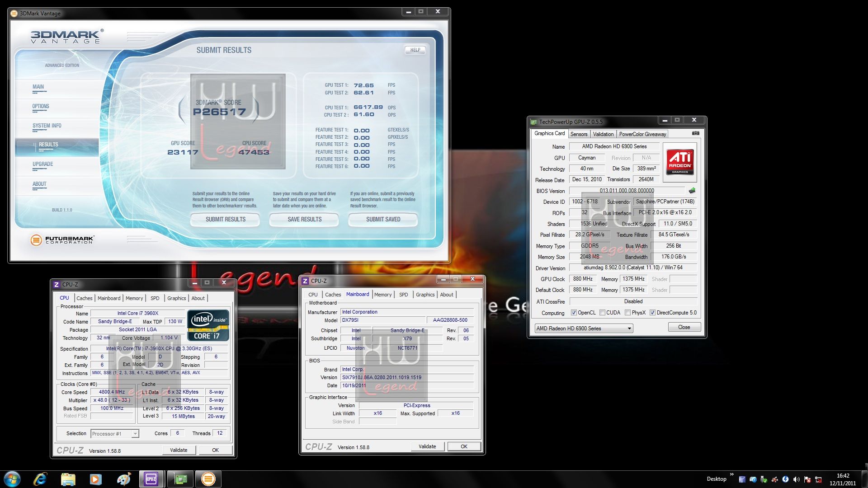The image size is (868, 488).
Task: Click the BIOS Version field in GPU-Z
Action: (x=627, y=191)
